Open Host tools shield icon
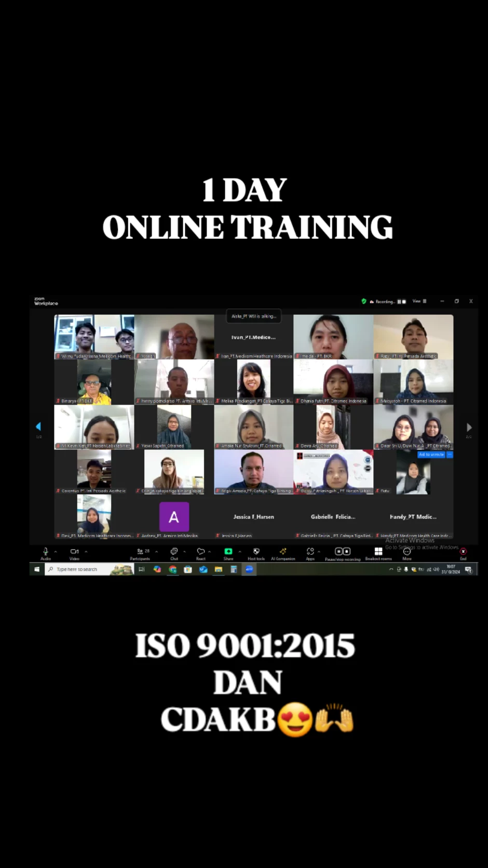Viewport: 488px width, 868px height. tap(256, 552)
